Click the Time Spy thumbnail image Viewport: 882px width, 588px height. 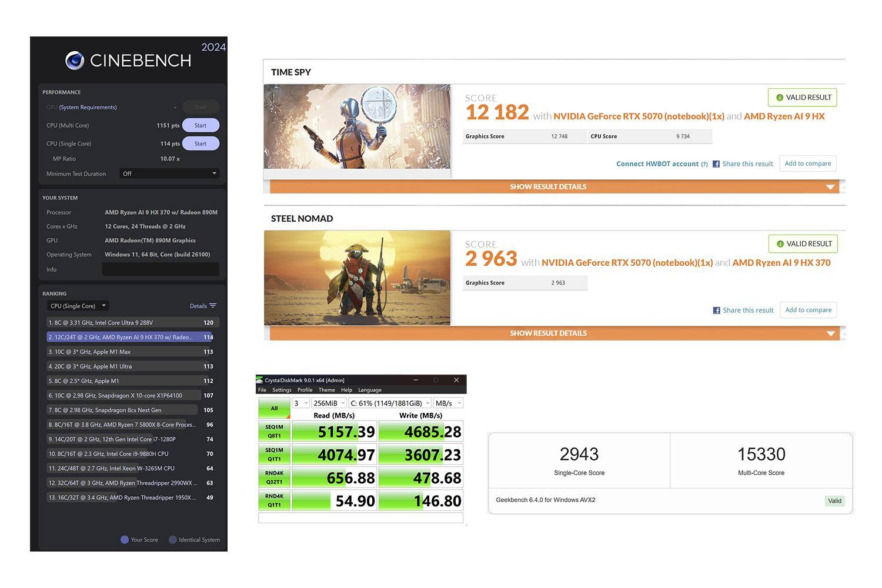(x=357, y=127)
